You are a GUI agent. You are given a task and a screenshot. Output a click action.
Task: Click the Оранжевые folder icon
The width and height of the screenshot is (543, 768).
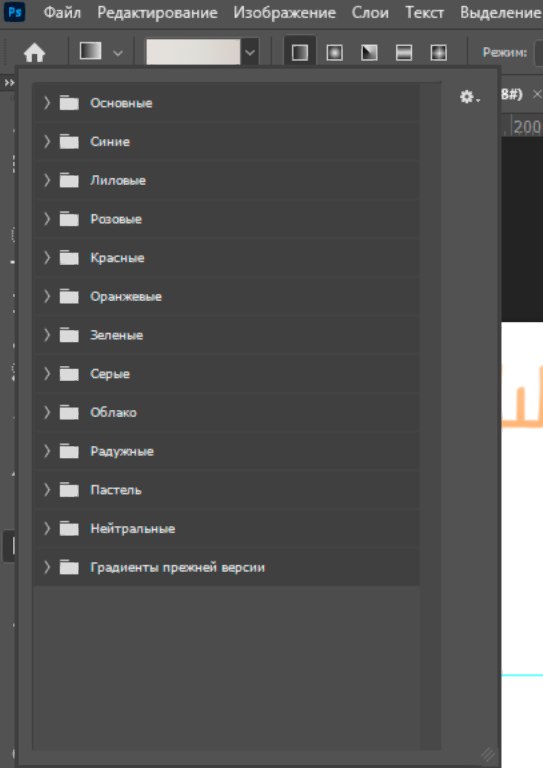point(69,296)
